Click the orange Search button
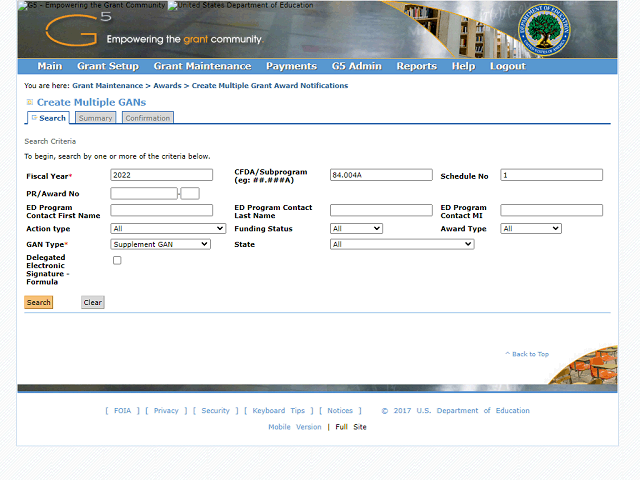The width and height of the screenshot is (640, 480). (39, 302)
